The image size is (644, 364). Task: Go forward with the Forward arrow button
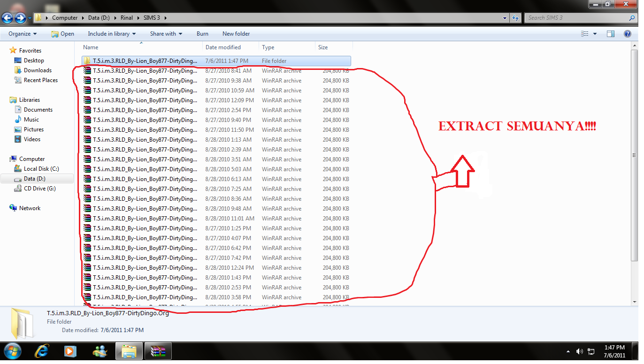20,18
